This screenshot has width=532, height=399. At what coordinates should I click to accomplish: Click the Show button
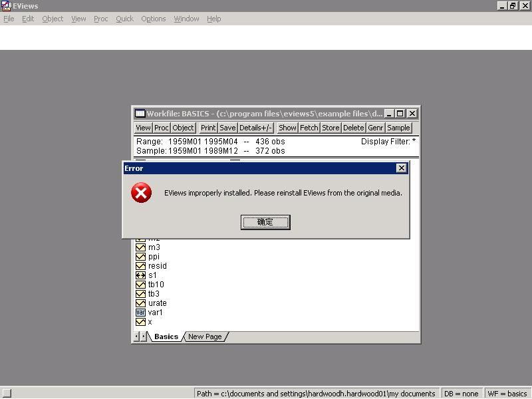(287, 128)
